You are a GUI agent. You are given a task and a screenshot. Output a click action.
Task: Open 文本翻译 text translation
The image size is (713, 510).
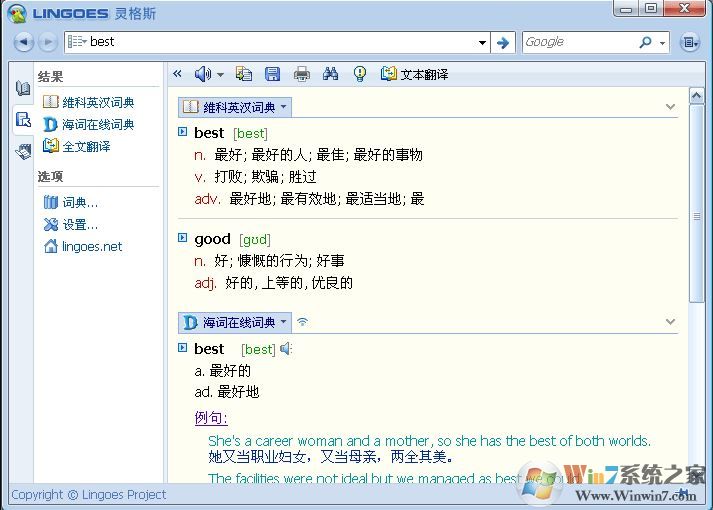(414, 74)
